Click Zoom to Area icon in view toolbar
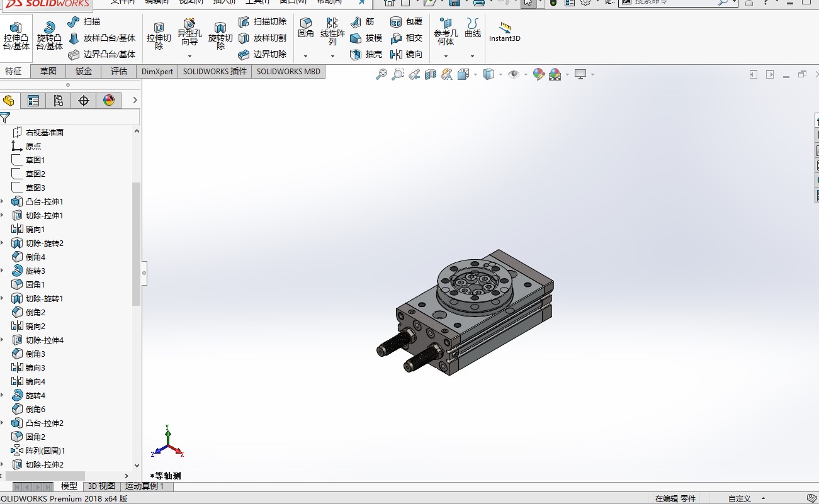The width and height of the screenshot is (819, 504). tap(398, 74)
